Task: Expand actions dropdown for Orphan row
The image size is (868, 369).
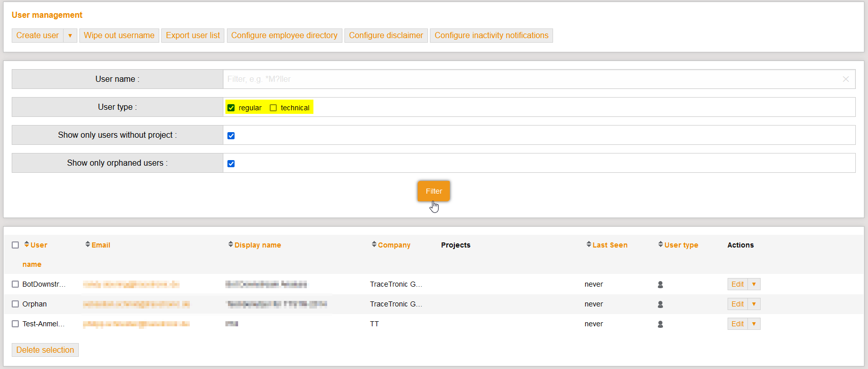Action: click(x=754, y=304)
